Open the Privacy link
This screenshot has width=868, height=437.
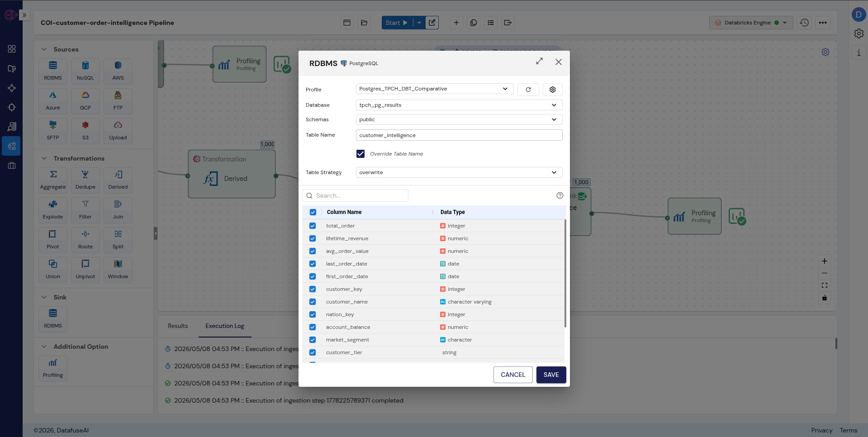pyautogui.click(x=821, y=430)
